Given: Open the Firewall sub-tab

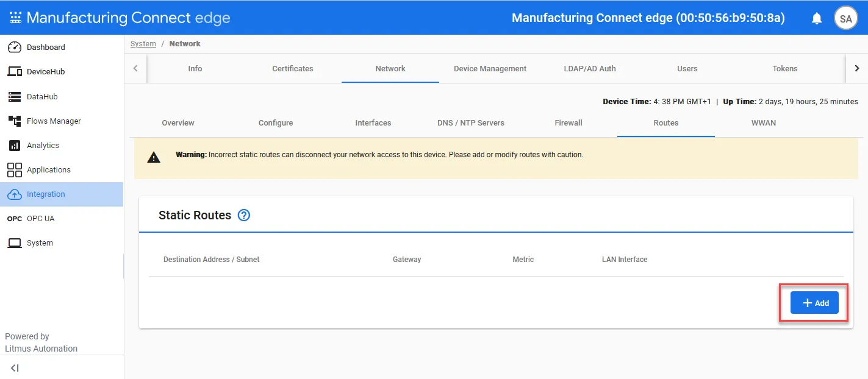Looking at the screenshot, I should coord(569,123).
